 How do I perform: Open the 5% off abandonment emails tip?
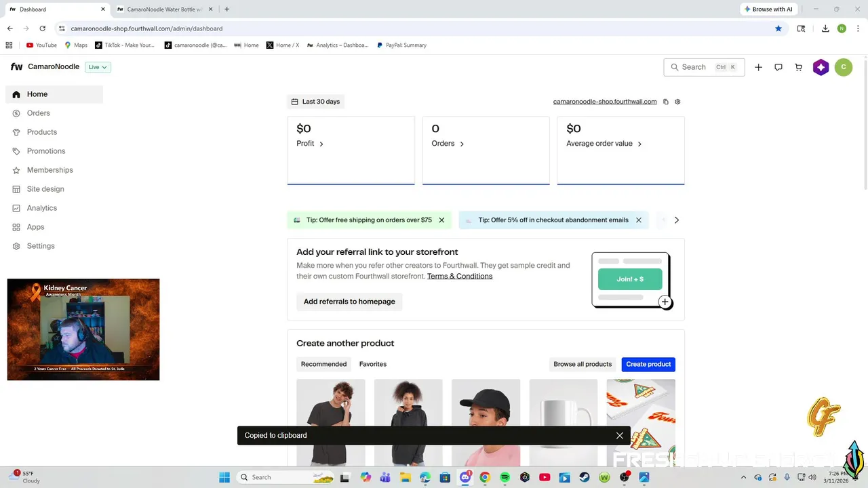[x=553, y=220]
